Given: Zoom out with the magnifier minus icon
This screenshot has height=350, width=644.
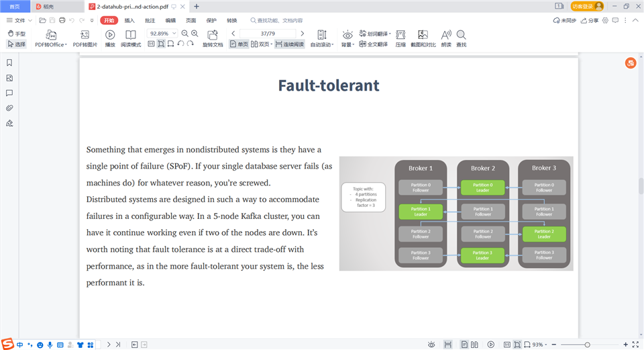Looking at the screenshot, I should coord(185,34).
